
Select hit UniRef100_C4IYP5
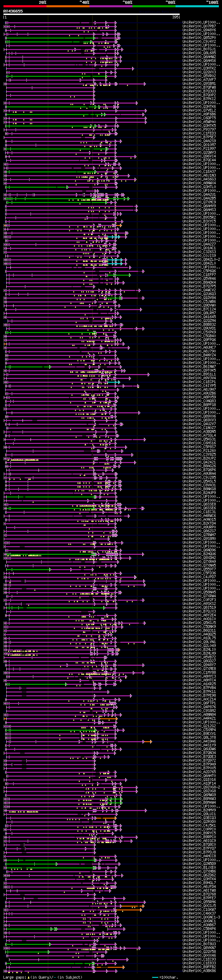199,386
